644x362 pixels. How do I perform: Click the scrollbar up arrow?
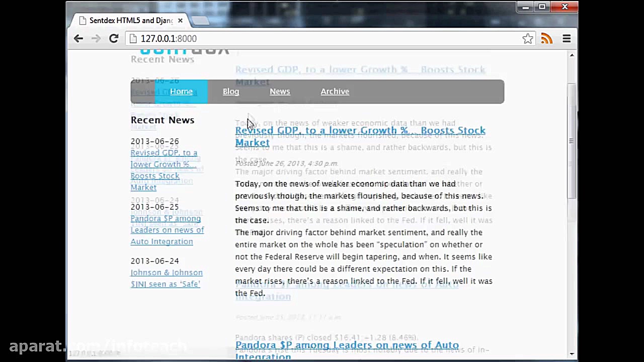click(x=572, y=55)
